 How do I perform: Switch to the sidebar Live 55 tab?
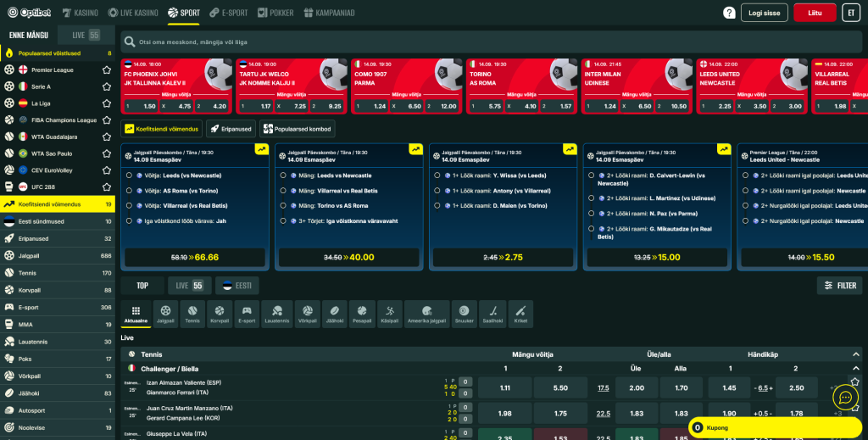pyautogui.click(x=86, y=35)
